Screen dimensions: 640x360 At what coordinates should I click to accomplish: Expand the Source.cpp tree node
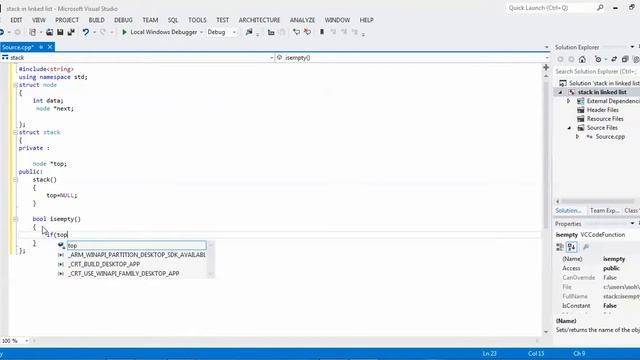coord(578,137)
